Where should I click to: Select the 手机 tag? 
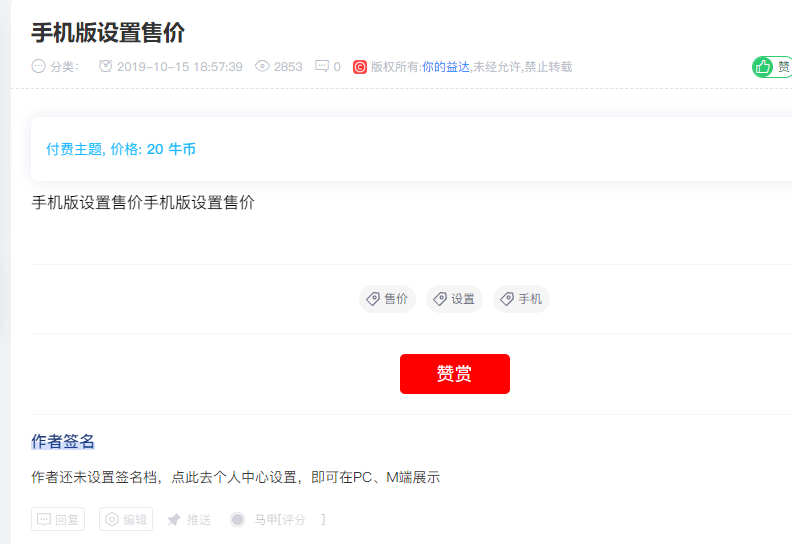(521, 299)
